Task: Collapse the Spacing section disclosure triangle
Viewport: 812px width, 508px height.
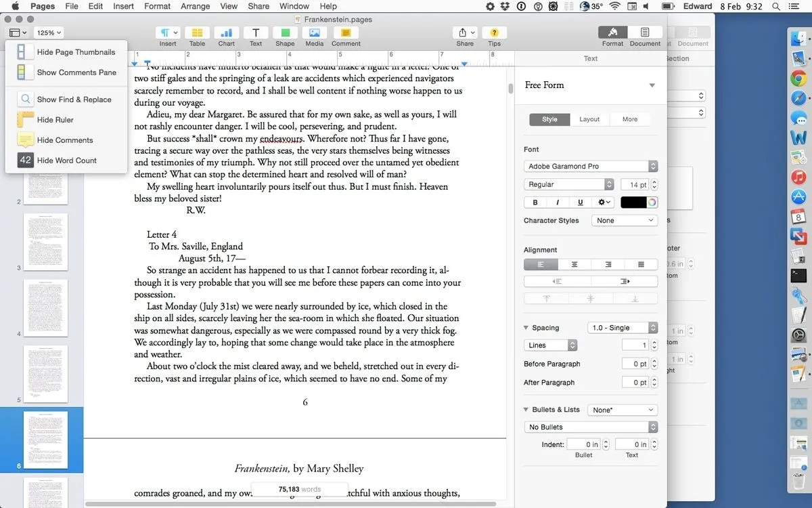Action: [526, 328]
